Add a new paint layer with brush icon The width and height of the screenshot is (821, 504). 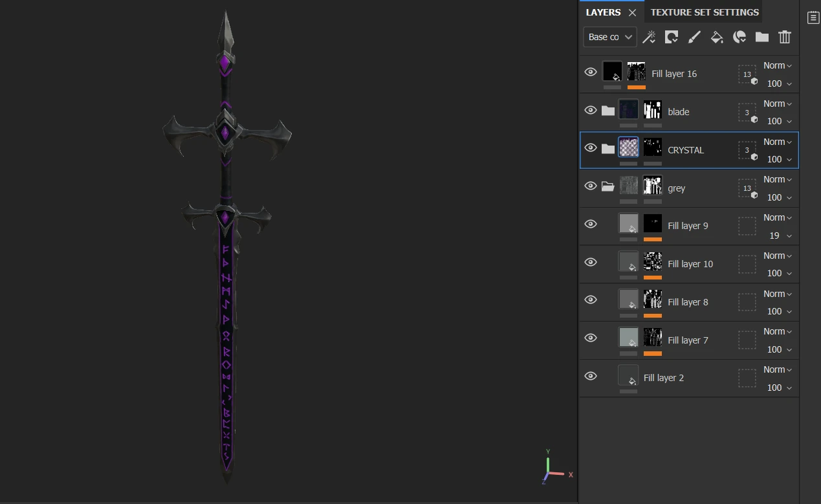coord(694,37)
